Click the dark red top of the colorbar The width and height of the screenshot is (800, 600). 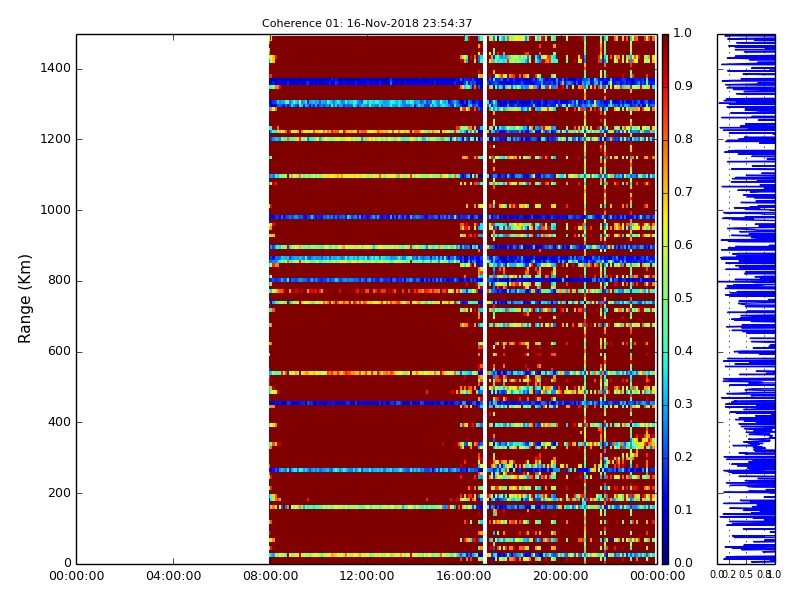tap(665, 41)
